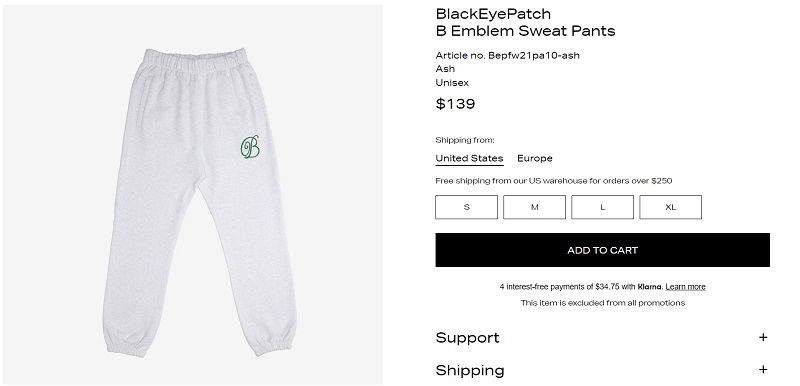This screenshot has height=386, width=800.
Task: Switch shipping origin to Europe
Action: click(x=535, y=158)
